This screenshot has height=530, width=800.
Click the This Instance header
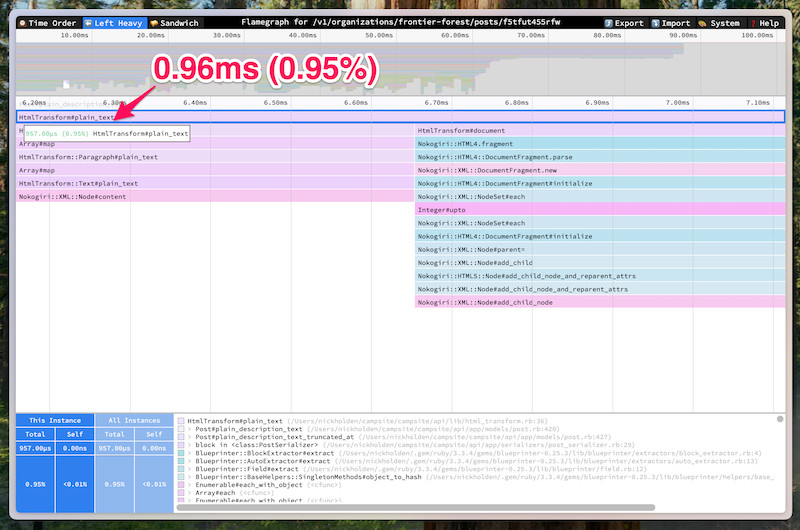(55, 420)
